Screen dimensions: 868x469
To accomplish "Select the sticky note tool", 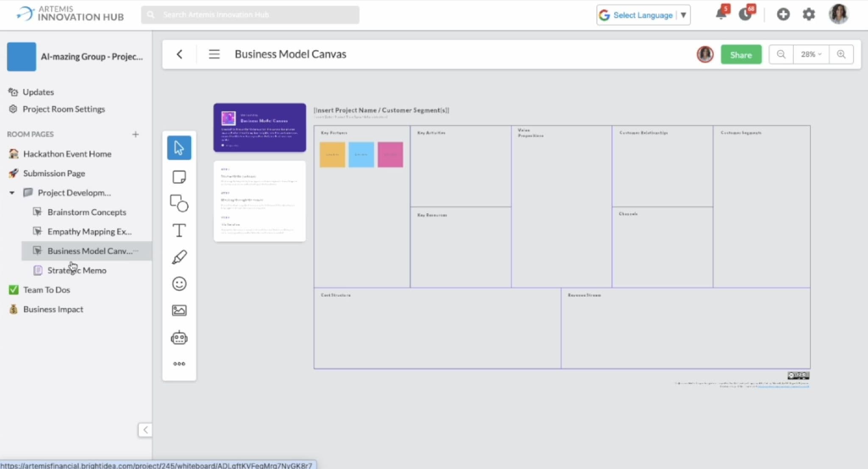I will [x=179, y=177].
